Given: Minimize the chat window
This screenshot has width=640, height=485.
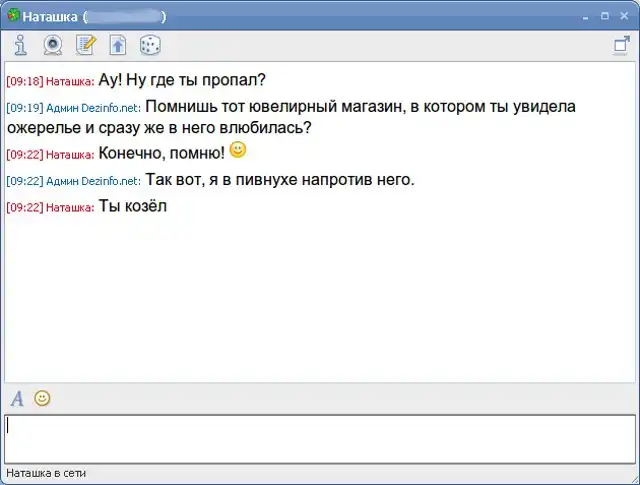Looking at the screenshot, I should coord(587,16).
